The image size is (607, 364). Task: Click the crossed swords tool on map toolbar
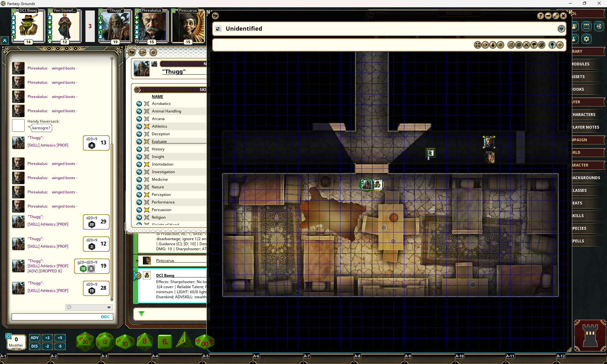[x=526, y=45]
